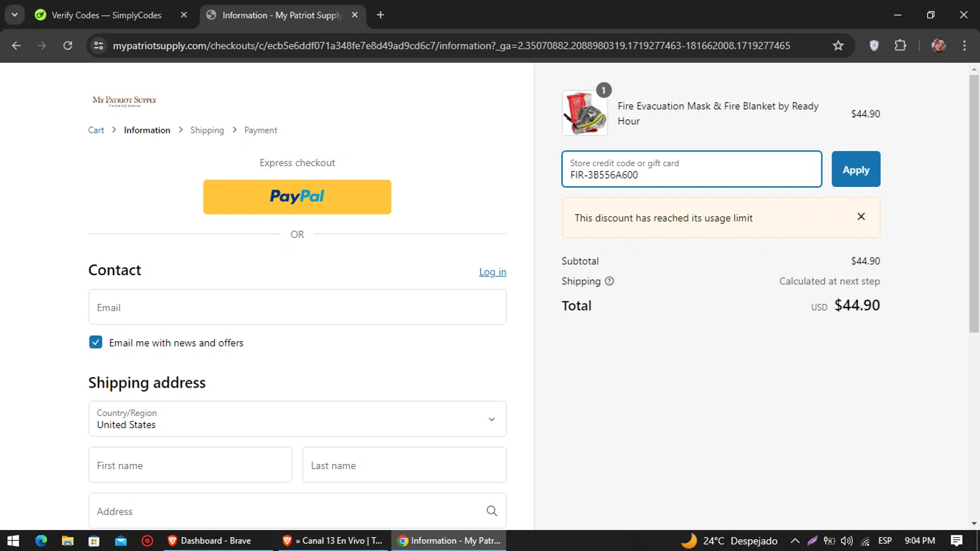Focus the Address field
Screen dimensions: 980x551
[297, 511]
